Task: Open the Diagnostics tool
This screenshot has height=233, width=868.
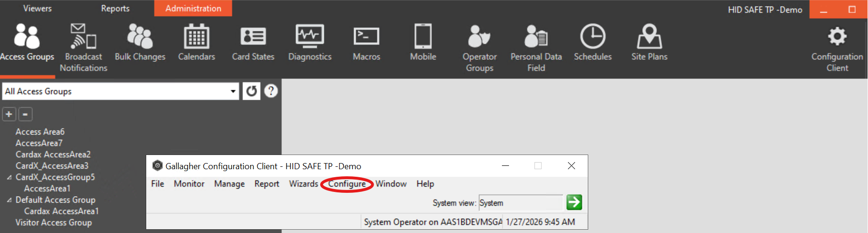Action: [310, 43]
